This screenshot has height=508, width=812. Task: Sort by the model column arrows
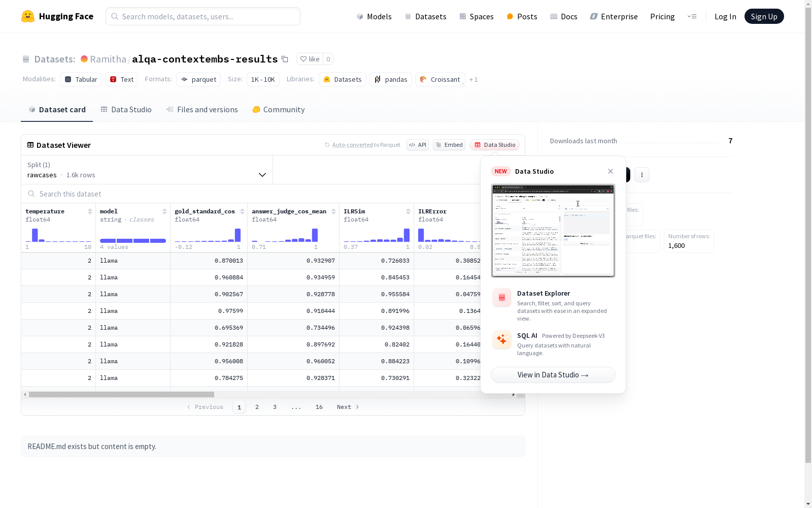[x=164, y=211]
